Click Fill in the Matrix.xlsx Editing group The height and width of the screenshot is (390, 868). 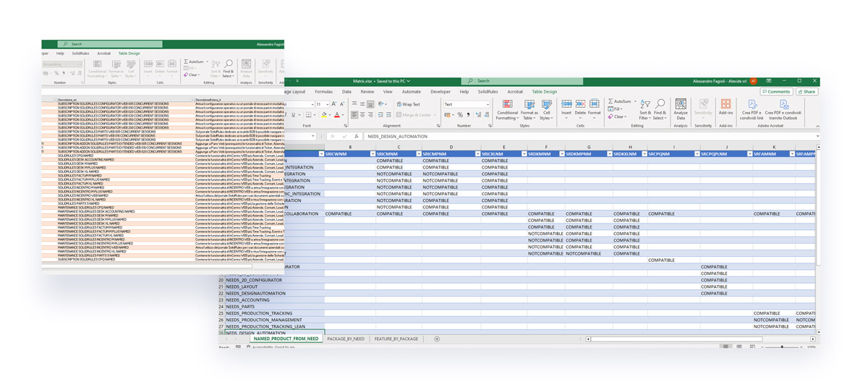click(x=616, y=109)
